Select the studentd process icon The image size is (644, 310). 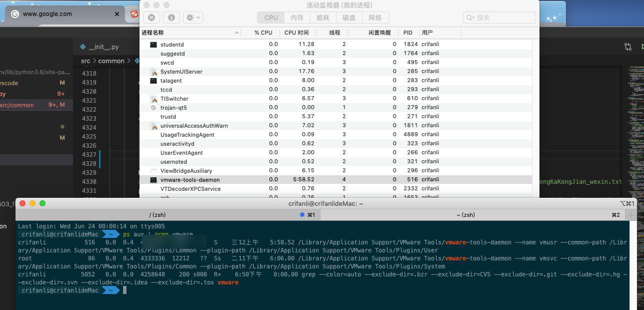153,45
